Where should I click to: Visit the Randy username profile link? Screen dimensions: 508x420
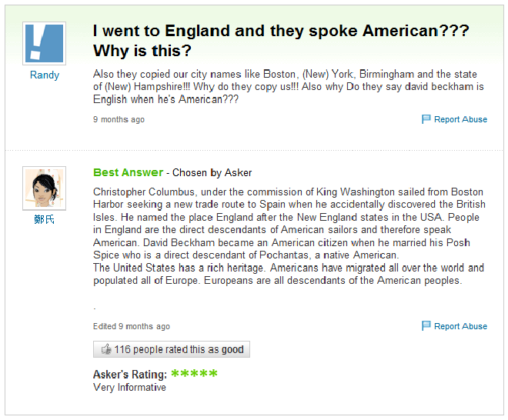45,75
